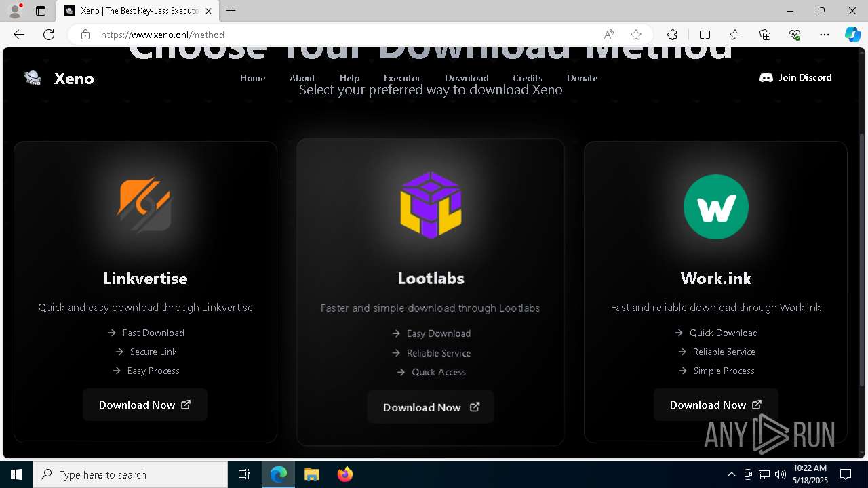The width and height of the screenshot is (868, 488).
Task: Open volume control in system tray
Action: click(781, 474)
